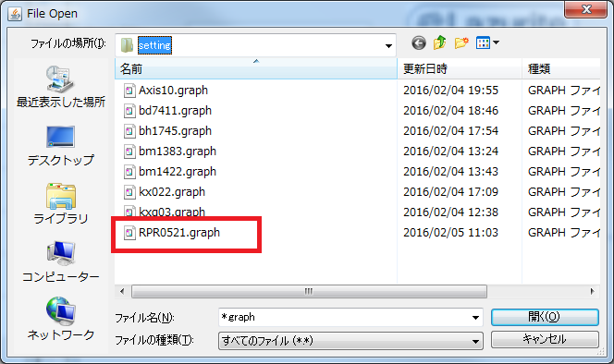Image resolution: width=614 pixels, height=364 pixels.
Task: Open ネットワーク location
Action: [61, 319]
